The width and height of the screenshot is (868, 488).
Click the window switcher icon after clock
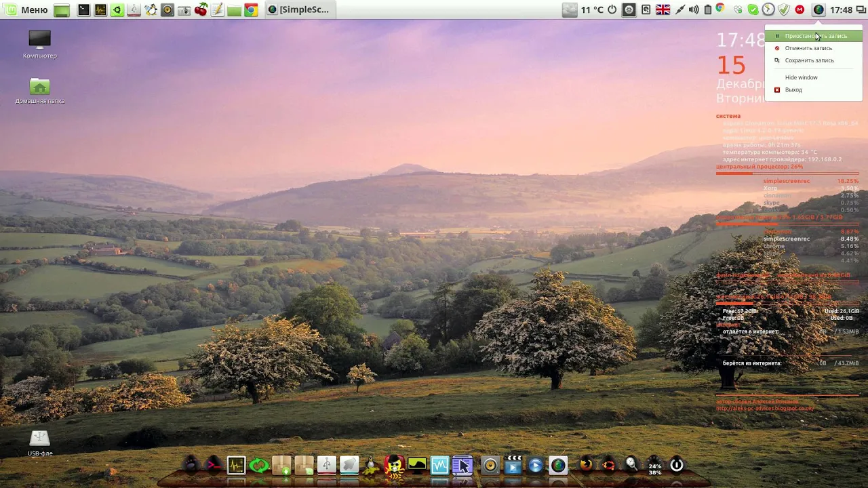pyautogui.click(x=861, y=9)
